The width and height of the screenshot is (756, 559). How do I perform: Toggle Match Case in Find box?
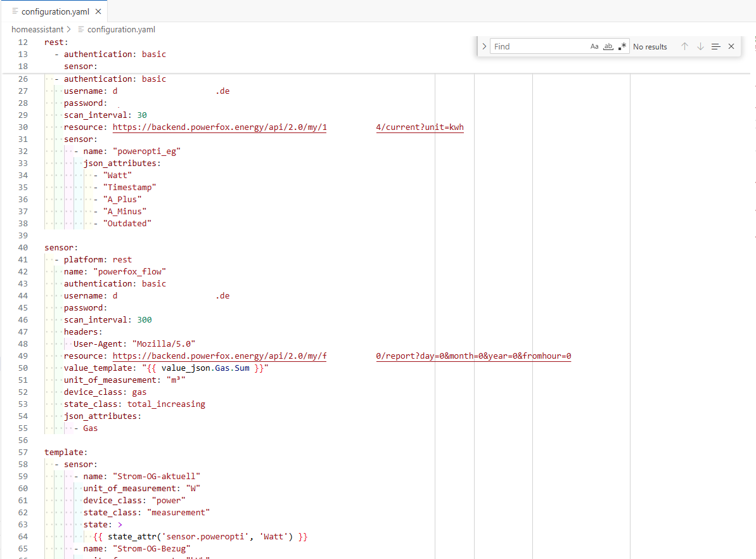[594, 46]
